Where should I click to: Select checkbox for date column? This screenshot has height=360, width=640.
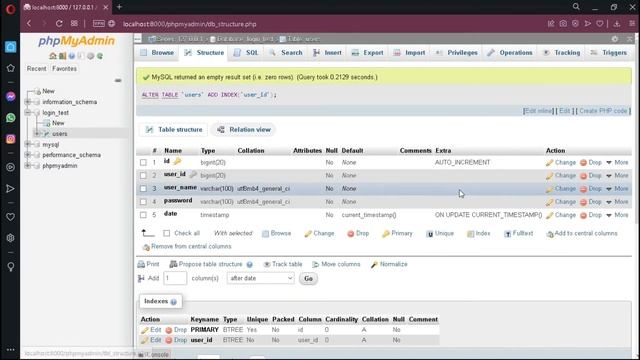(x=143, y=215)
